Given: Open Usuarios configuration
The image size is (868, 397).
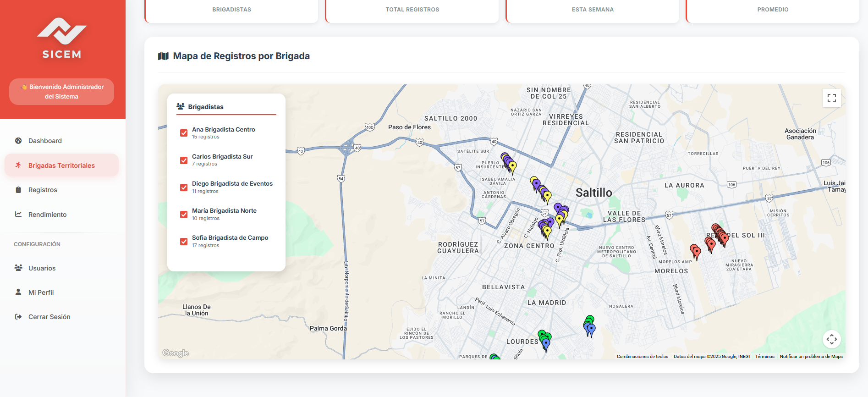Looking at the screenshot, I should [x=61, y=268].
